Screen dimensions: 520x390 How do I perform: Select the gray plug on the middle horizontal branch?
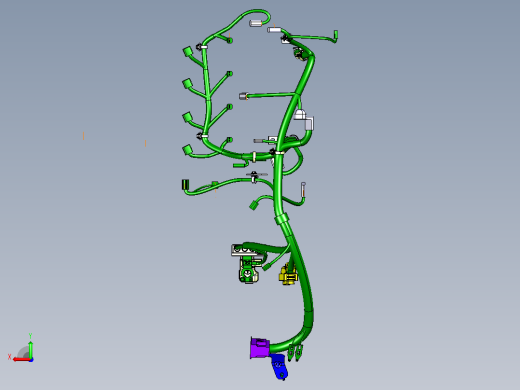tap(243, 96)
